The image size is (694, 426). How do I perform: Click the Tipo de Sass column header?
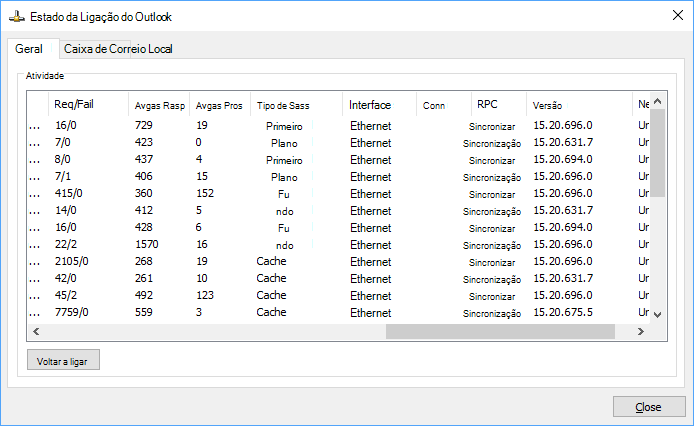[x=297, y=105]
